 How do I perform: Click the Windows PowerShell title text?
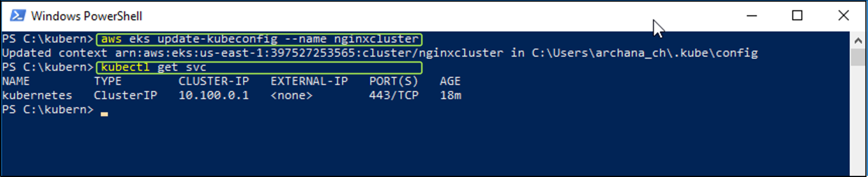86,16
